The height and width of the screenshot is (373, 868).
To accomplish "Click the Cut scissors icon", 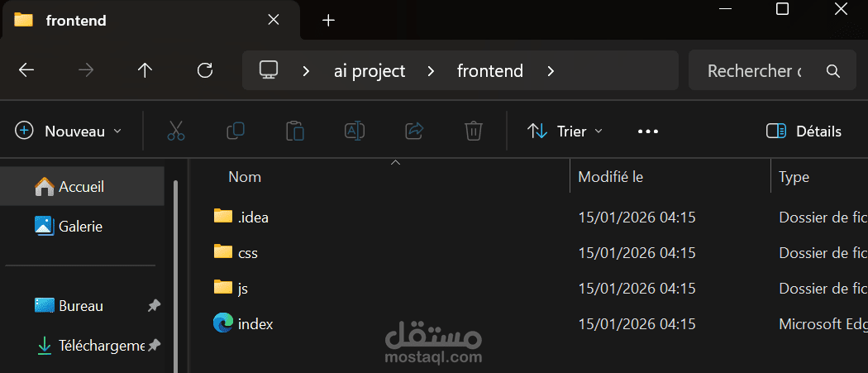I will [175, 131].
